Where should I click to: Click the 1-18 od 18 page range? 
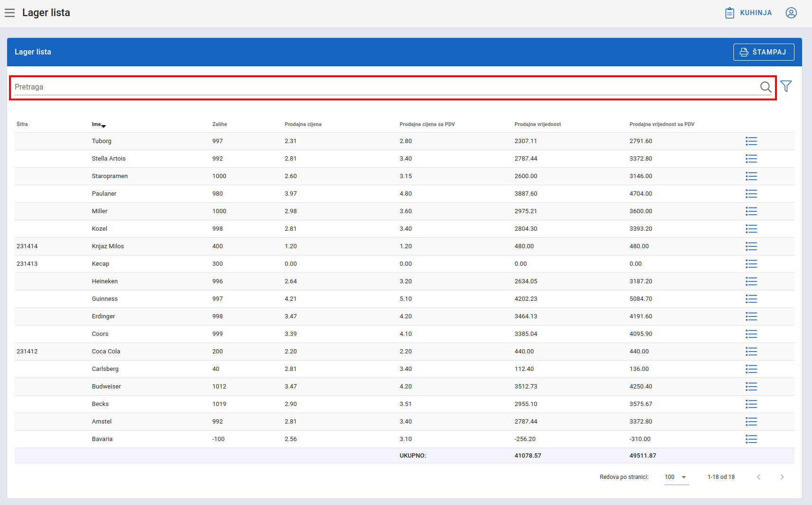tap(721, 477)
